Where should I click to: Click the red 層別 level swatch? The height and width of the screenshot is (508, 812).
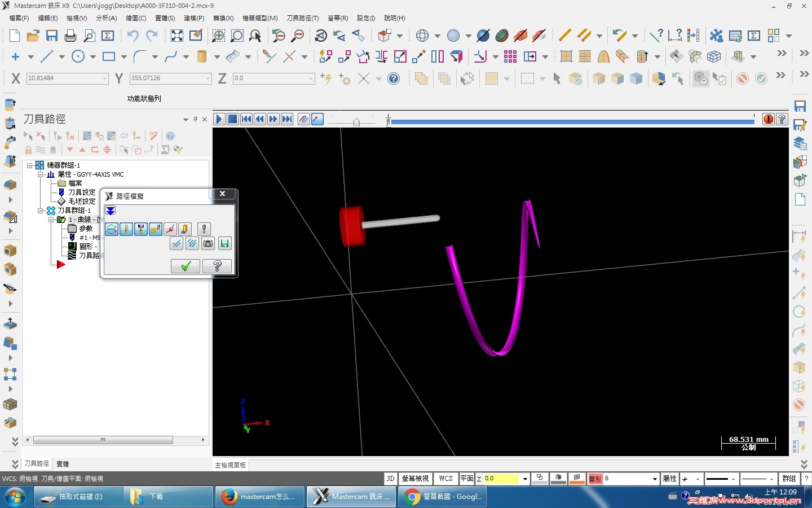click(595, 479)
